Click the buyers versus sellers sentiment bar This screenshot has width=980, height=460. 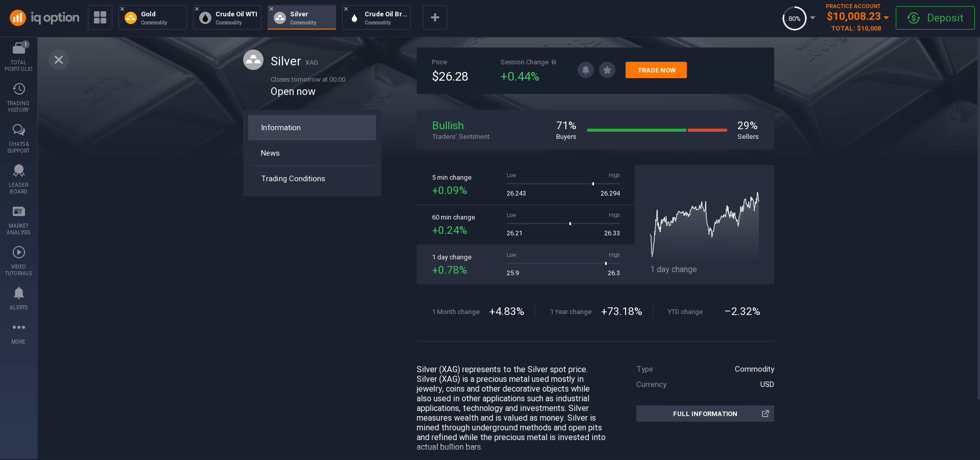[657, 130]
